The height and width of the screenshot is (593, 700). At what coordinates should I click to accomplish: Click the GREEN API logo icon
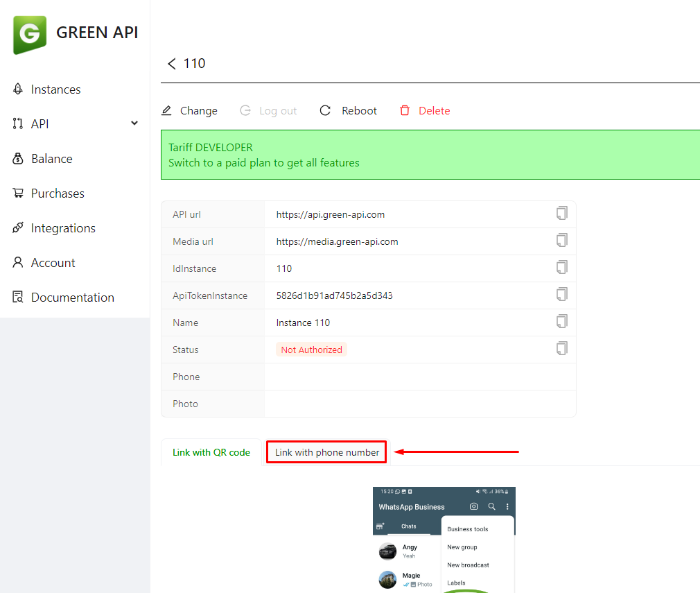pos(30,34)
